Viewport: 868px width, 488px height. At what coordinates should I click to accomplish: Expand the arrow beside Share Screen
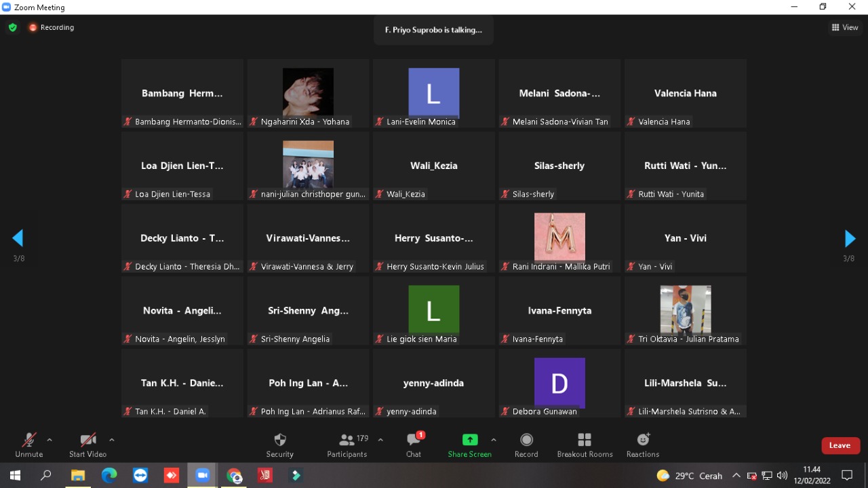click(x=494, y=440)
